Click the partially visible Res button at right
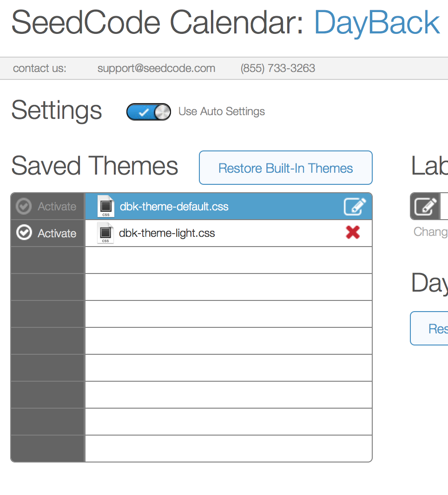Viewport: 448px width, 495px height. (x=429, y=328)
